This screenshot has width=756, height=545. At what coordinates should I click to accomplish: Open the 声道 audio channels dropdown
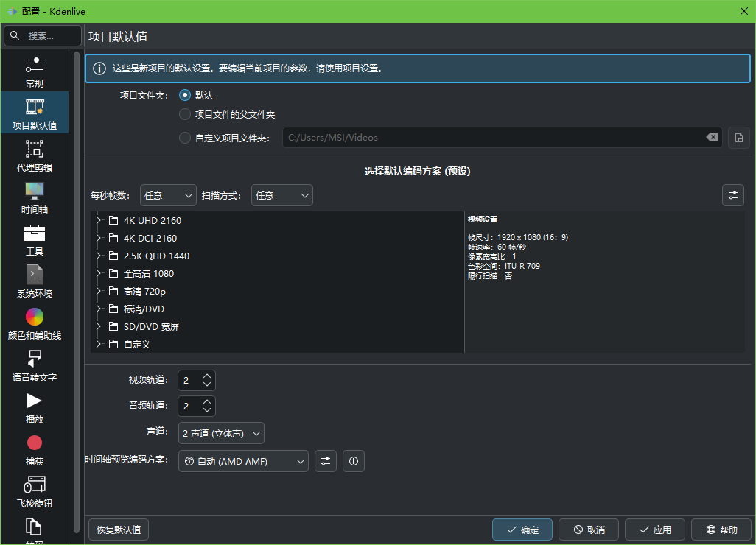coord(220,433)
